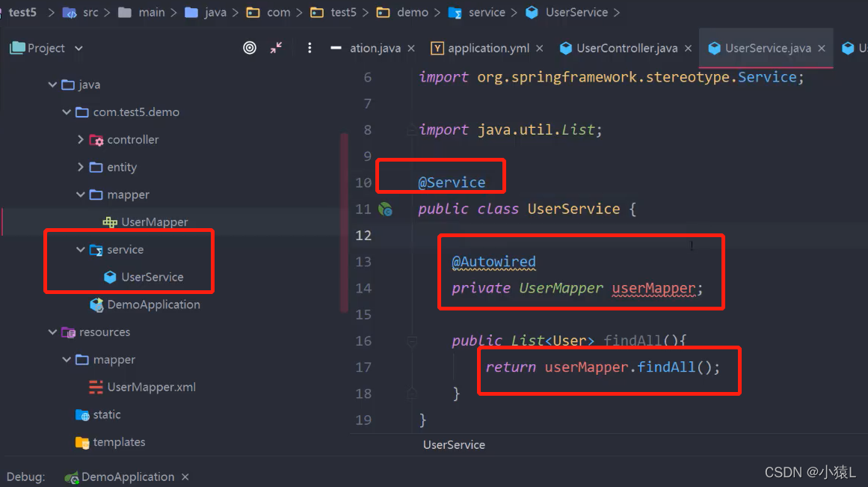Image resolution: width=868 pixels, height=487 pixels.
Task: Collapse the resources mapper folder
Action: coord(67,360)
